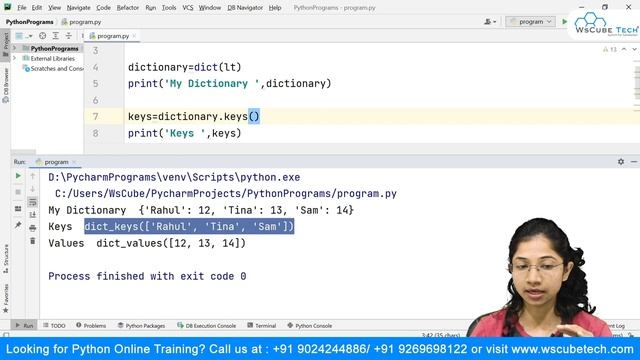Open the File menu

point(21,8)
